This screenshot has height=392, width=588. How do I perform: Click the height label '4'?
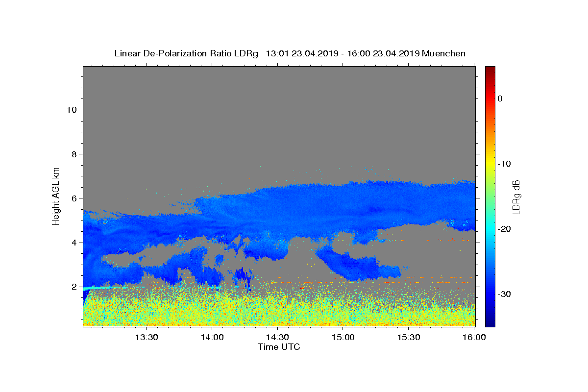click(74, 243)
